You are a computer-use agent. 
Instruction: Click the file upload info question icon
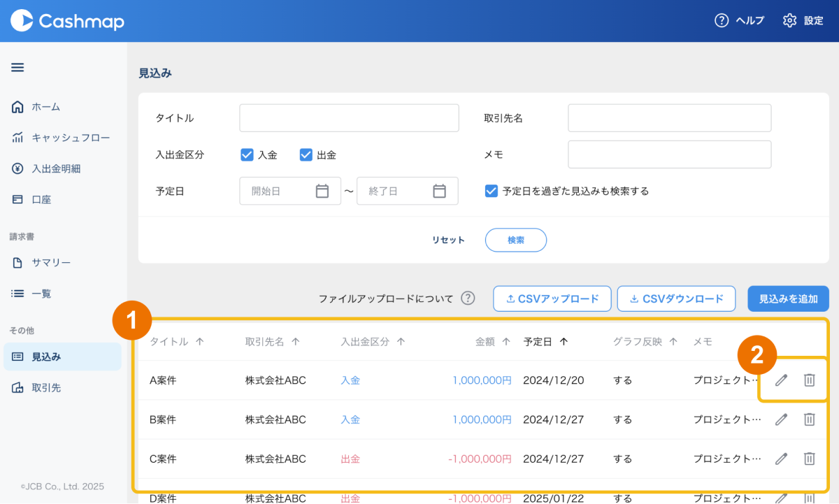(468, 298)
